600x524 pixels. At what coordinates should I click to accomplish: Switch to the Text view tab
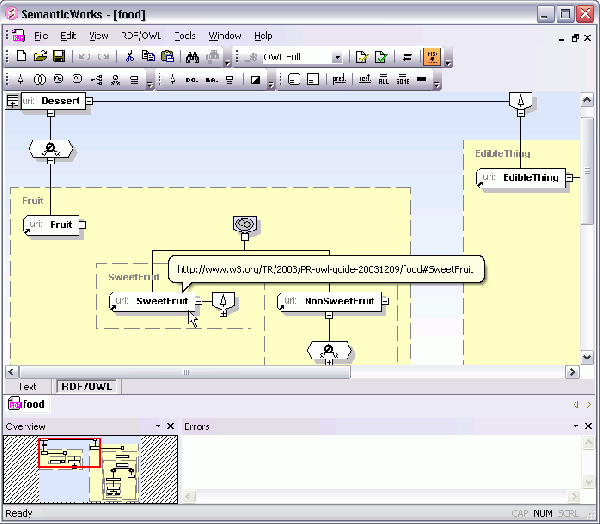[x=28, y=386]
